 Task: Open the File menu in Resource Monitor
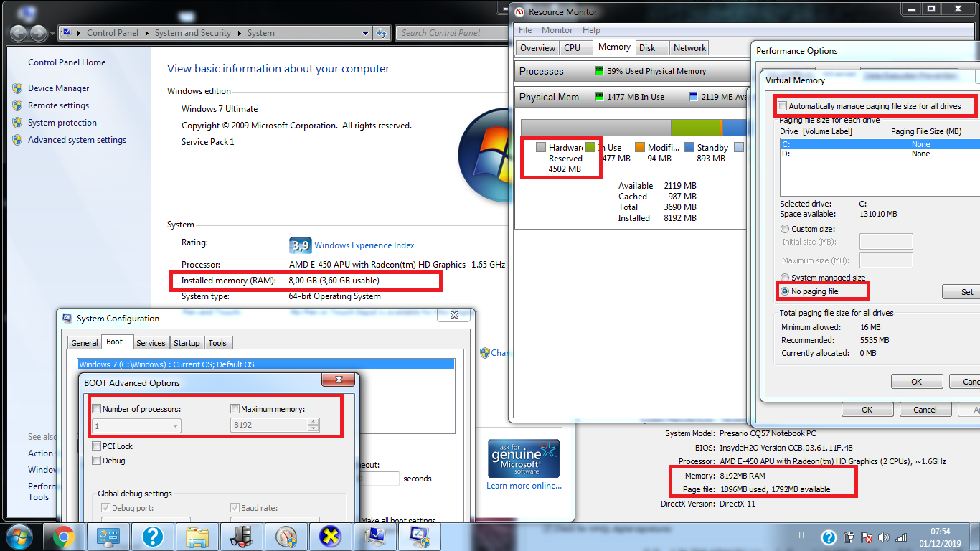525,30
